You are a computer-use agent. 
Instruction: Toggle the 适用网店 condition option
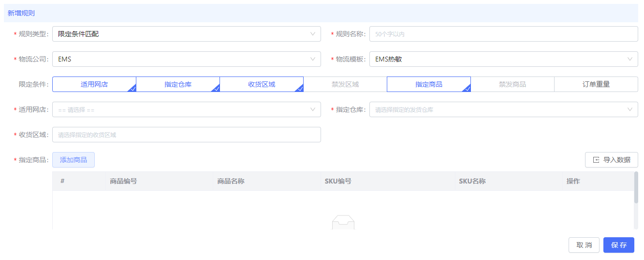click(94, 84)
